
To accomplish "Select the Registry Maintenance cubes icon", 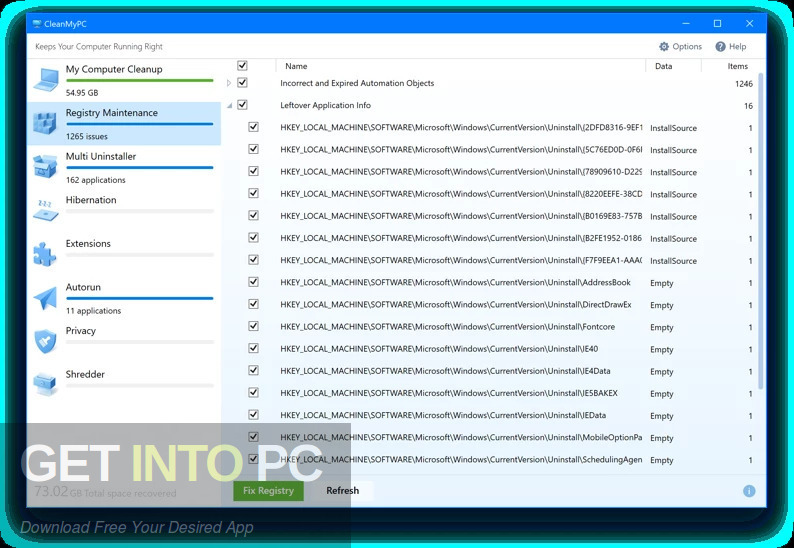I will point(45,123).
